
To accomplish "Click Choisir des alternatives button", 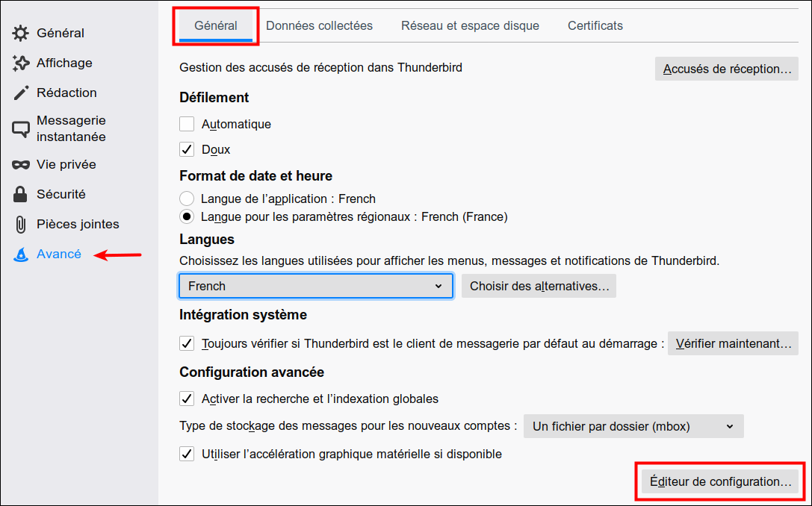I will click(539, 286).
